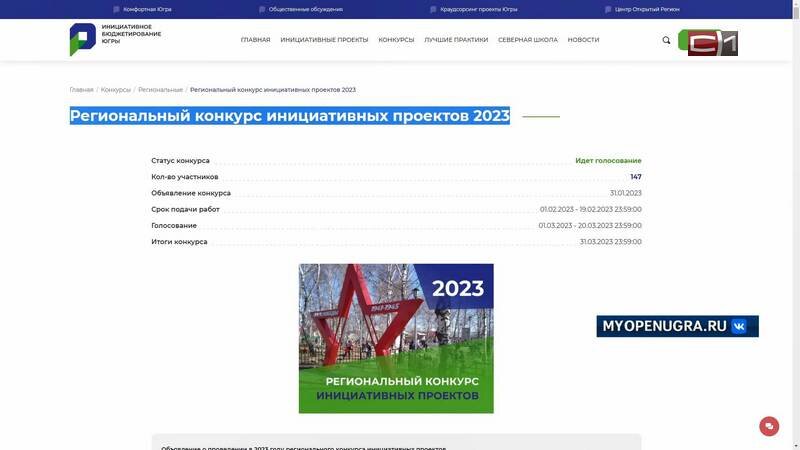Click the Идет голосование status text

point(608,161)
